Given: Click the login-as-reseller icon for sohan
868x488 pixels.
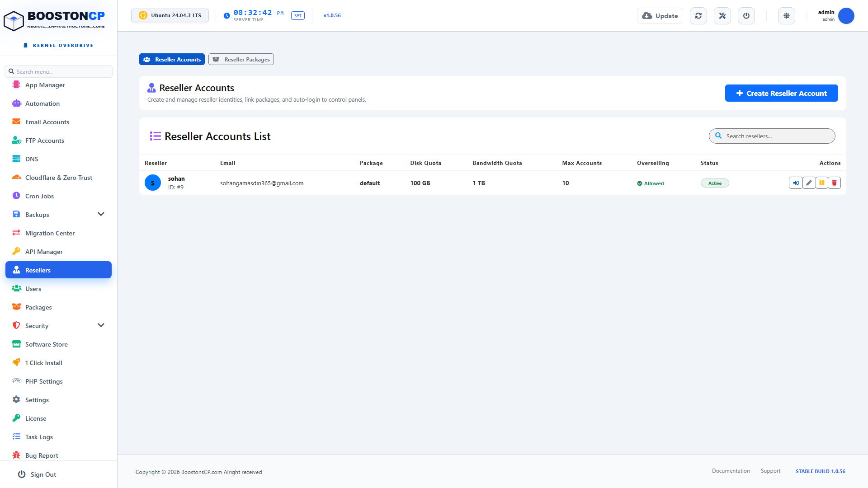Looking at the screenshot, I should (796, 183).
